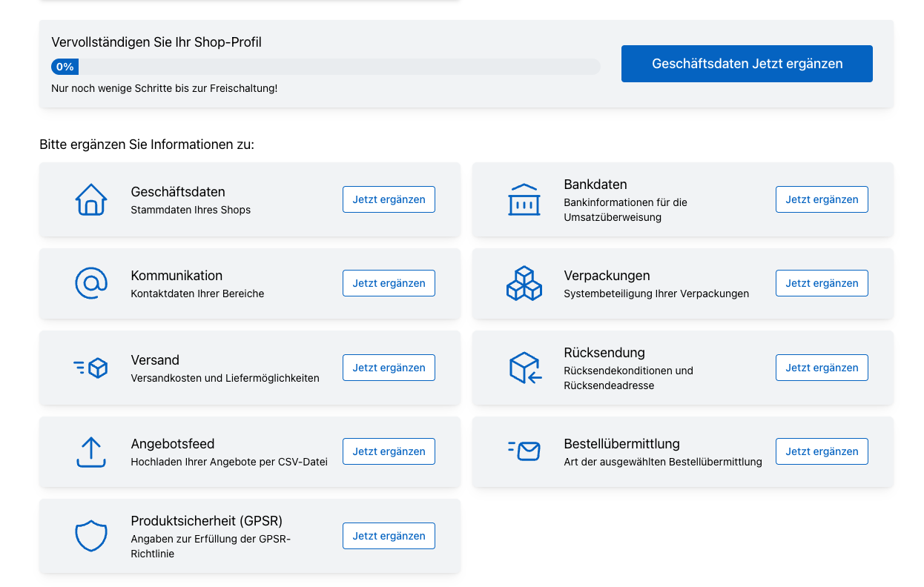Select the @ icon for Kommunikation
Viewport: 924px width, 587px height.
(x=91, y=283)
